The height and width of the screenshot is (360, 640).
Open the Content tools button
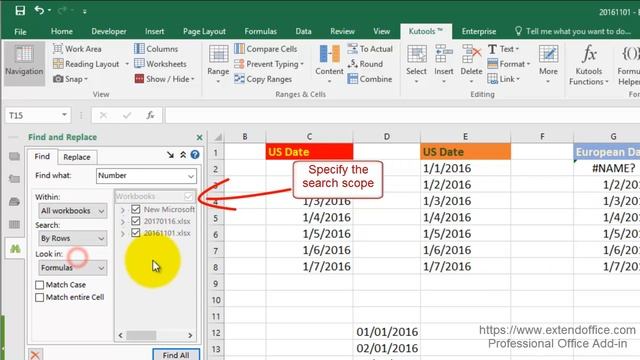pos(329,64)
